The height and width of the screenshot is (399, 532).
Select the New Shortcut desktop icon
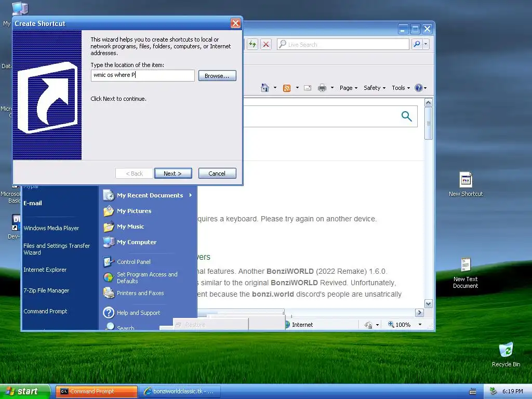(x=465, y=184)
